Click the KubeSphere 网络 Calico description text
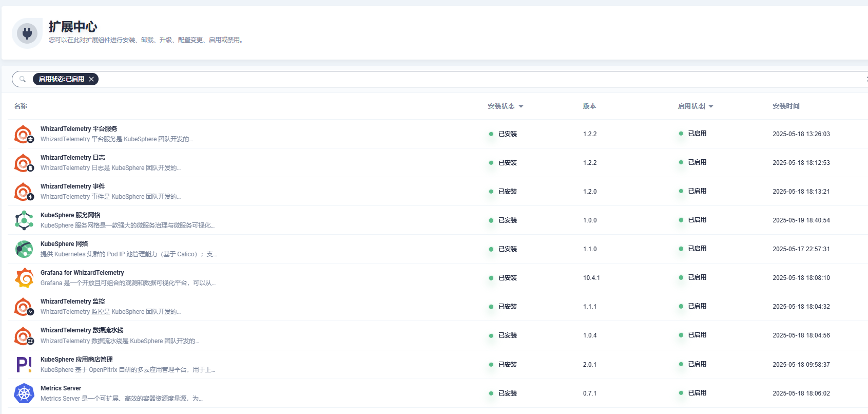 [x=128, y=254]
